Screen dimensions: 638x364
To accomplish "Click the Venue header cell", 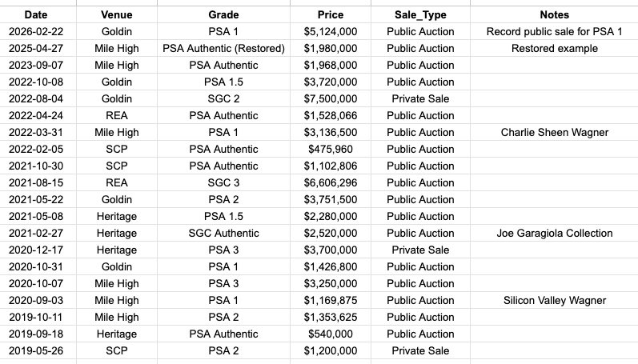I will [x=117, y=14].
